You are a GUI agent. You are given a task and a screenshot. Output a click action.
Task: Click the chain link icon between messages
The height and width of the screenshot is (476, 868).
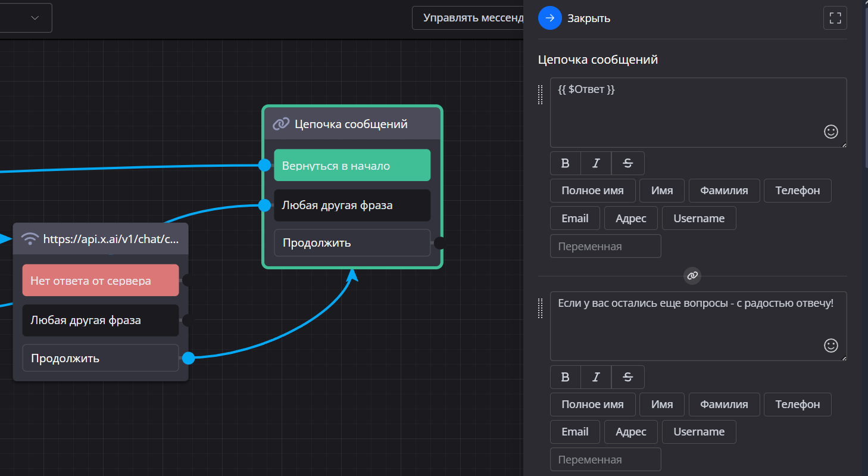coord(692,275)
